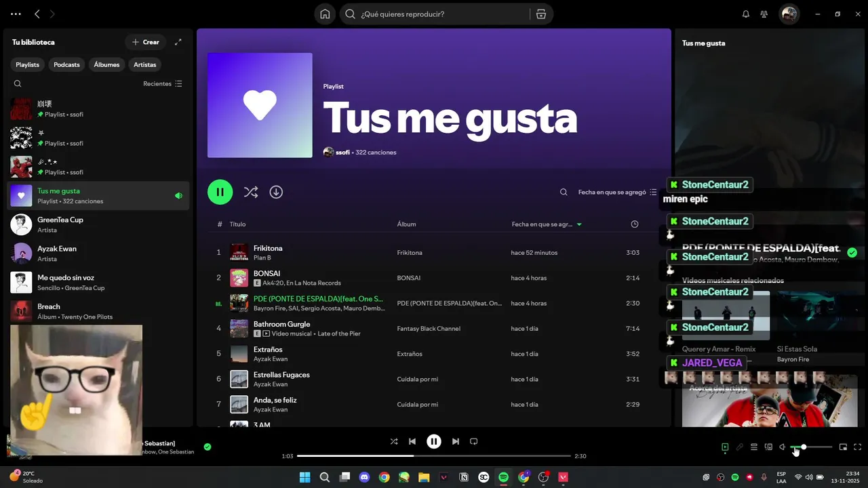Image resolution: width=868 pixels, height=488 pixels.
Task: Open the lyrics microphone icon
Action: (739, 447)
